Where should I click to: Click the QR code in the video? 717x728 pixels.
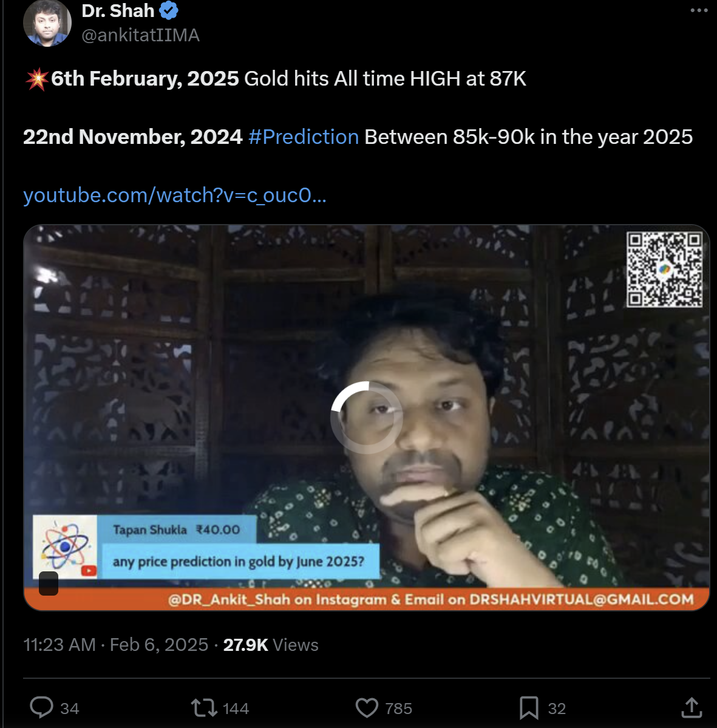point(664,269)
